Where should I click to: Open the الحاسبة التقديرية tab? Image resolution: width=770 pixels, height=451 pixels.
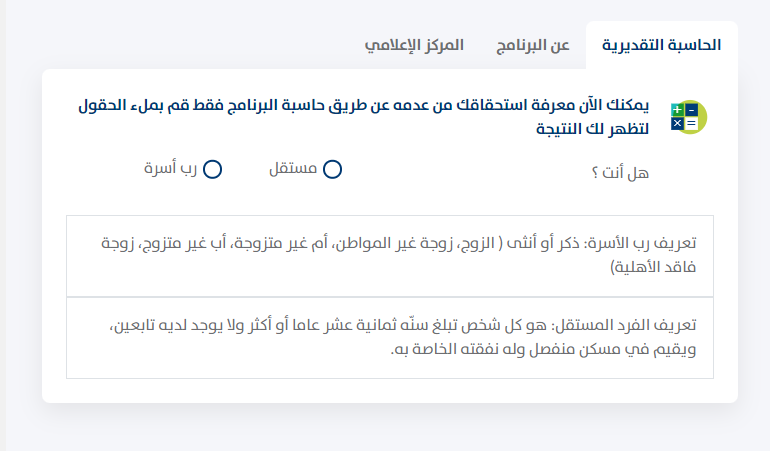[664, 46]
